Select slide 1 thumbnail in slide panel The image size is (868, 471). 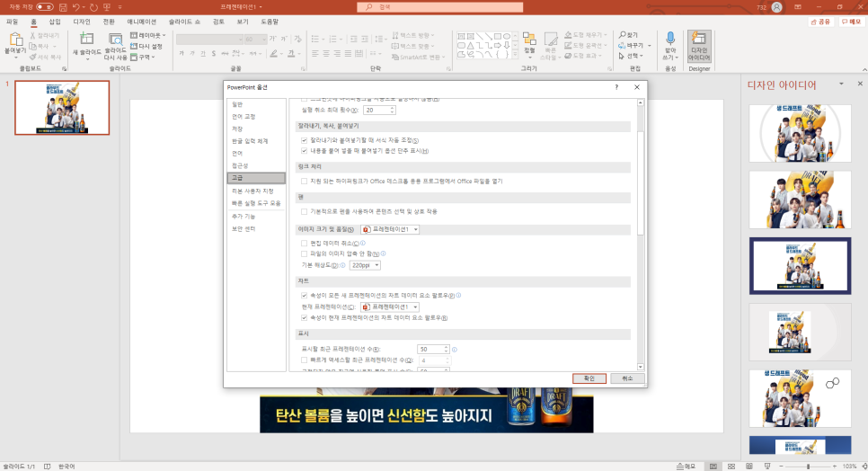click(62, 107)
